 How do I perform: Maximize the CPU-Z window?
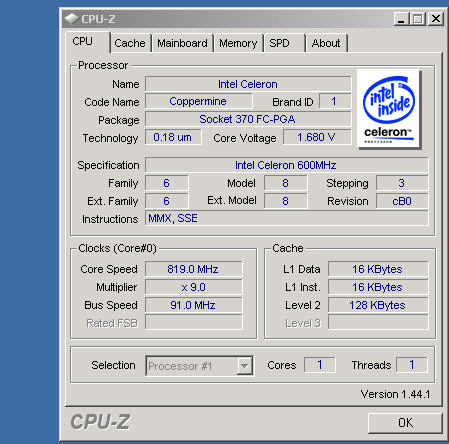pyautogui.click(x=418, y=19)
